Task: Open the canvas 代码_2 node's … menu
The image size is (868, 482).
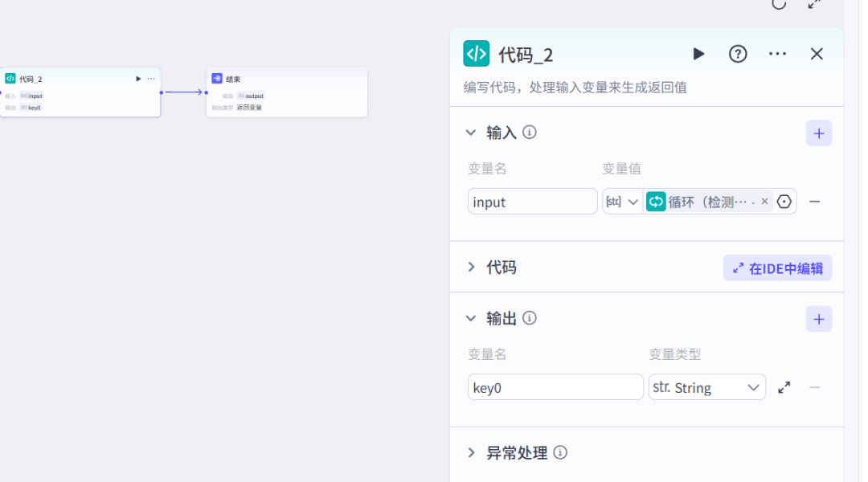Action: pyautogui.click(x=151, y=78)
